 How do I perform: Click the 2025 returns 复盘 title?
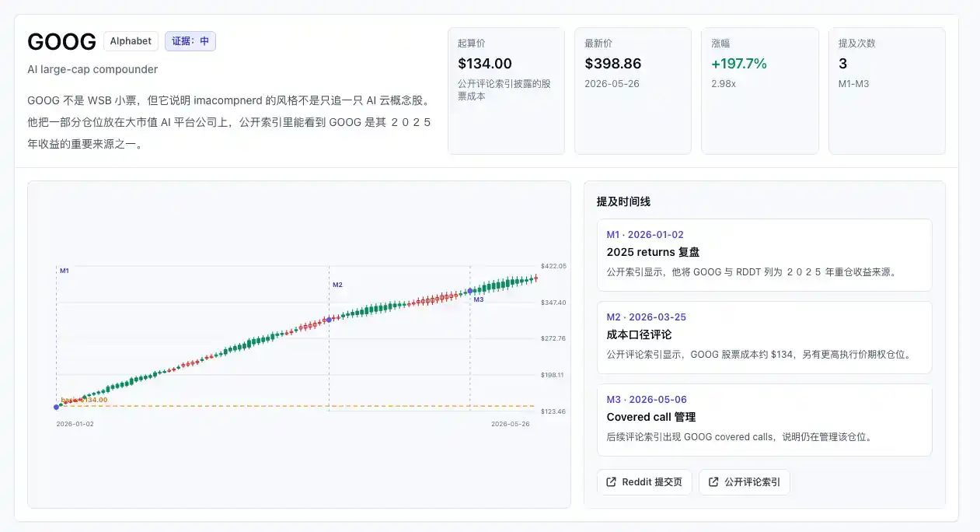coord(653,252)
